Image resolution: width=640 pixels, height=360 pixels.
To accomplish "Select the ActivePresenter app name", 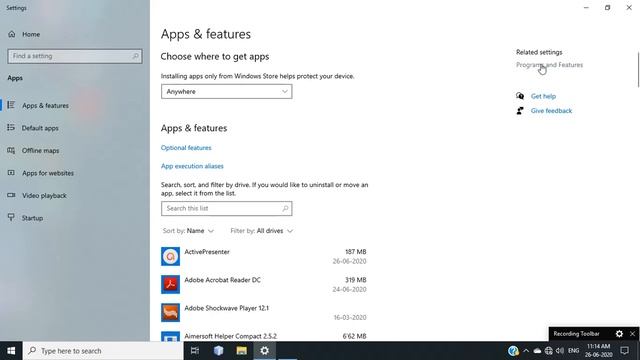I will (x=207, y=252).
